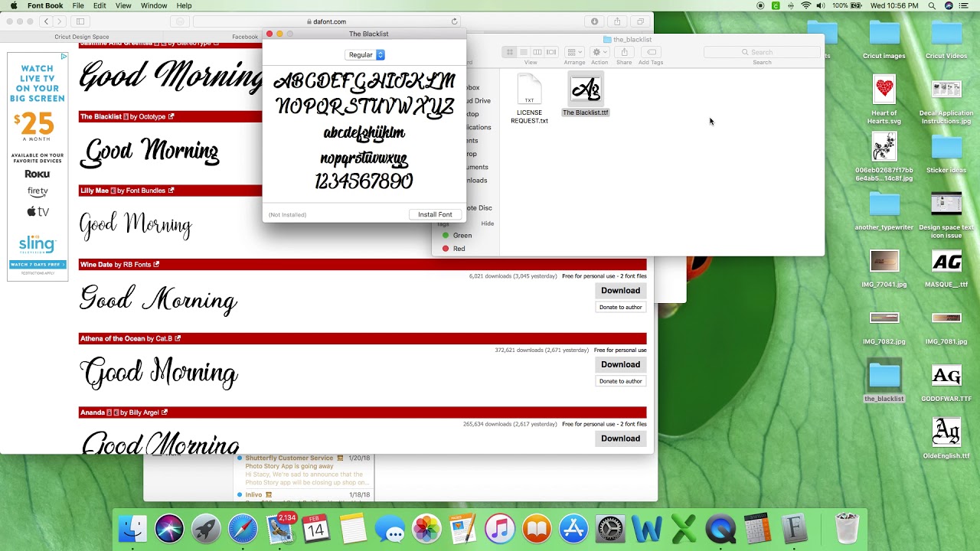The width and height of the screenshot is (980, 551).
Task: Select The Blacklist.ttf file in Finder
Action: [585, 95]
